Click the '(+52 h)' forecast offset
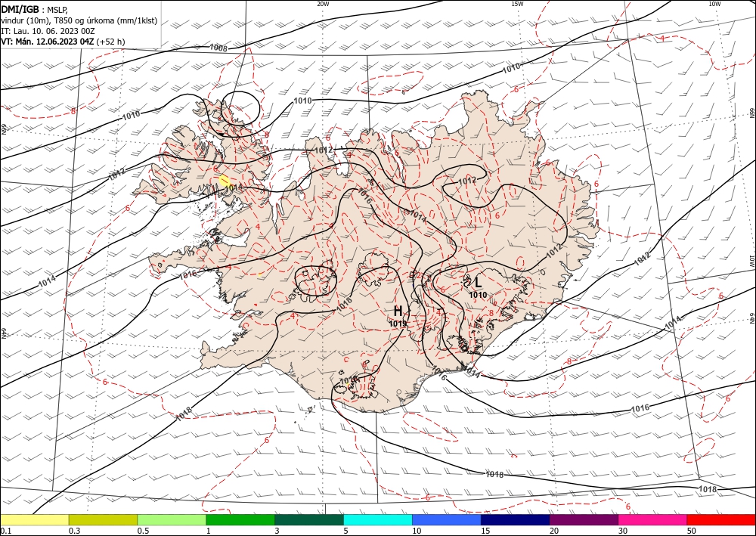 (x=111, y=42)
